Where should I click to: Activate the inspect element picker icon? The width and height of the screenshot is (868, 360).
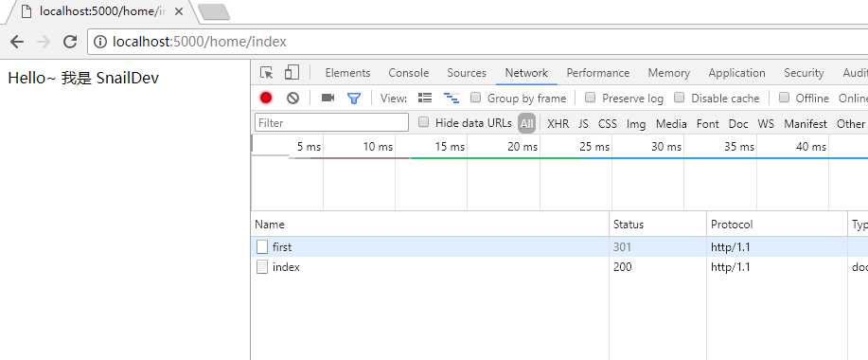(x=266, y=73)
